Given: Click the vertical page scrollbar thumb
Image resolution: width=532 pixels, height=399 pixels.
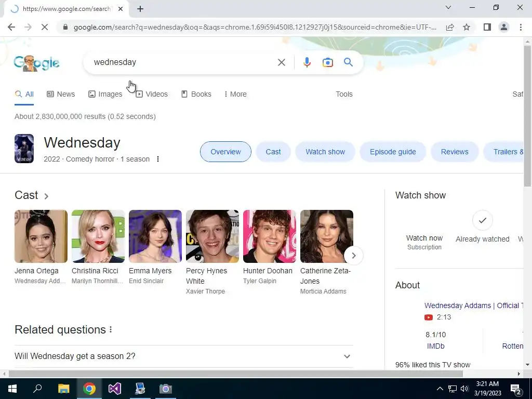Looking at the screenshot, I should pyautogui.click(x=527, y=115).
